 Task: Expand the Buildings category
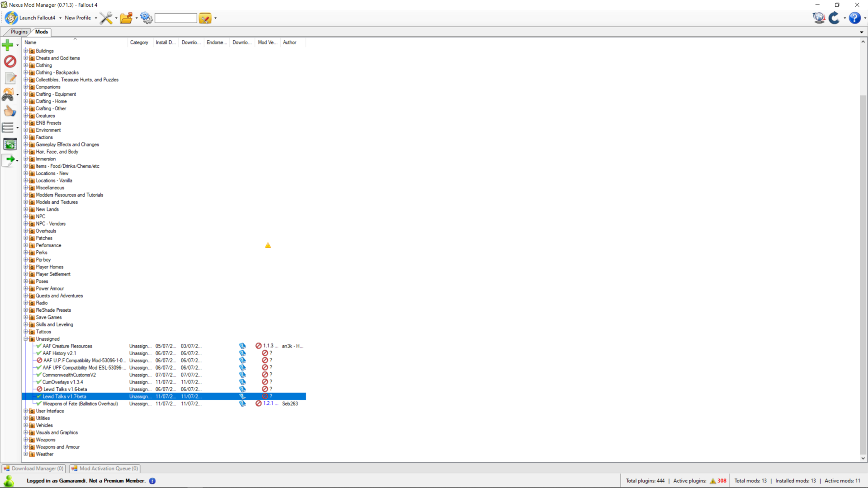(x=26, y=51)
